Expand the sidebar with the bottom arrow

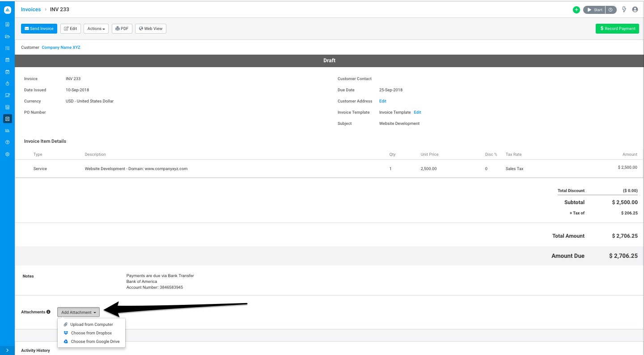(x=7, y=351)
